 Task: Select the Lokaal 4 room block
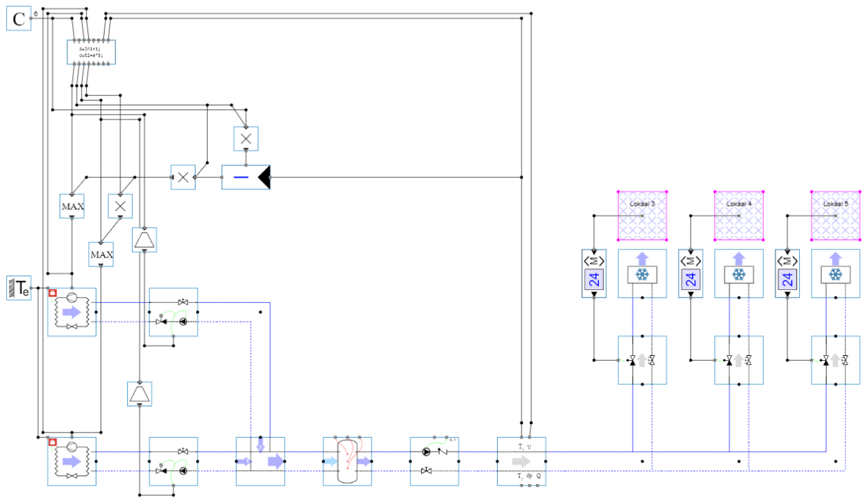(739, 216)
